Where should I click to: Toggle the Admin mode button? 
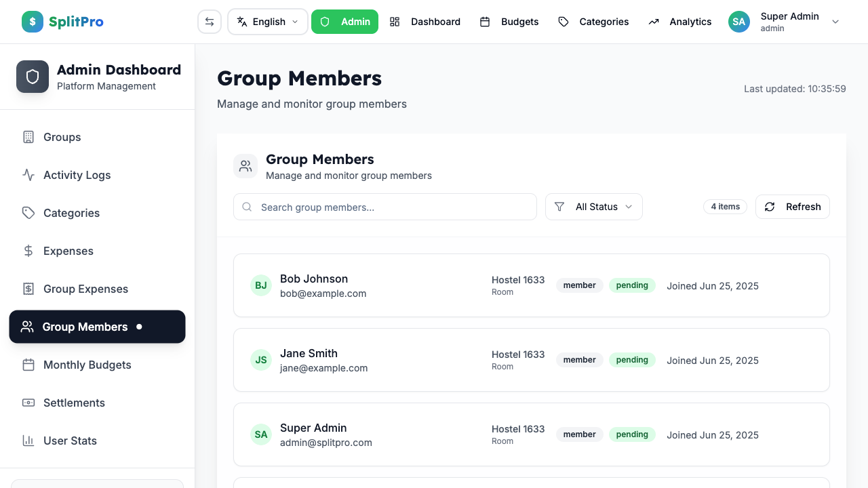[x=344, y=21]
